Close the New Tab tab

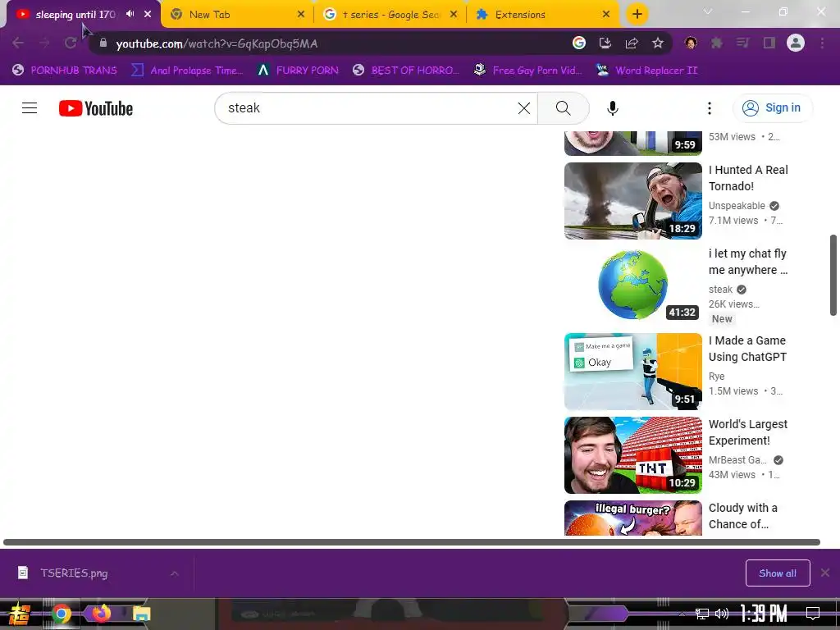pyautogui.click(x=301, y=15)
